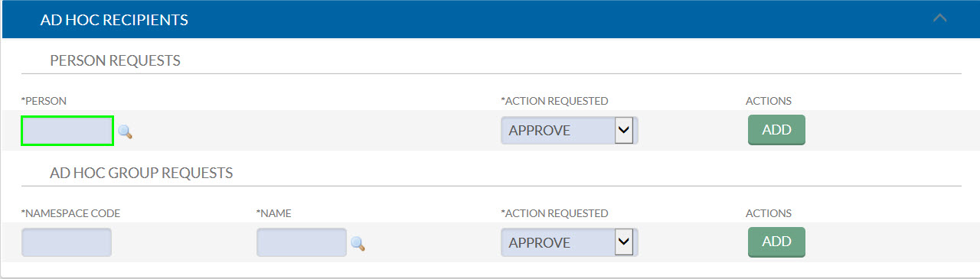Select the AD HOC RECIPIENTS header title
The height and width of the screenshot is (279, 980).
pyautogui.click(x=114, y=20)
